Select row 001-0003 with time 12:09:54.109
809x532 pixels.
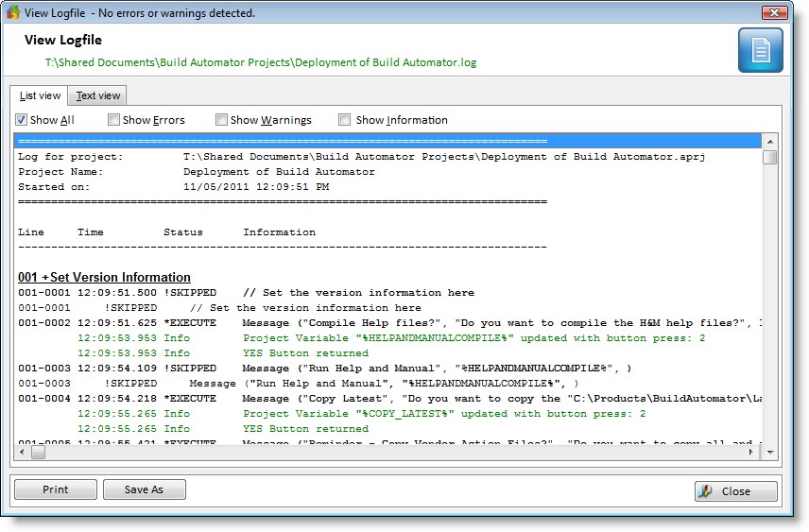point(388,368)
